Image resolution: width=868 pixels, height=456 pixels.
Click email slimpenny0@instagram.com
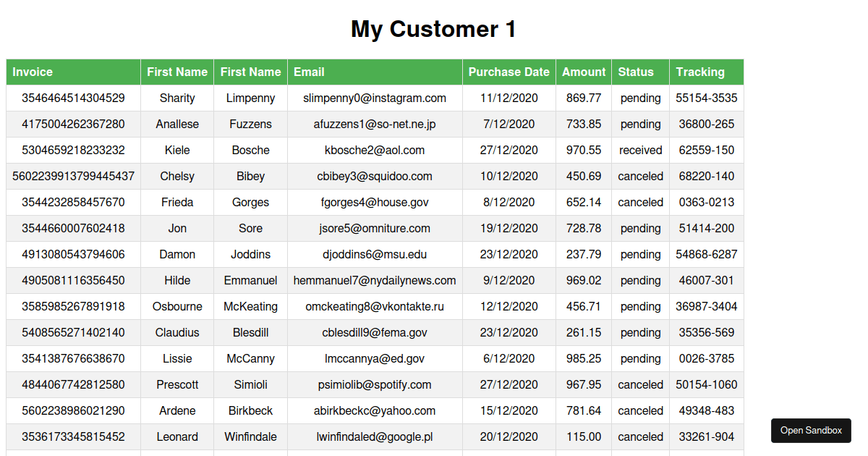click(375, 98)
